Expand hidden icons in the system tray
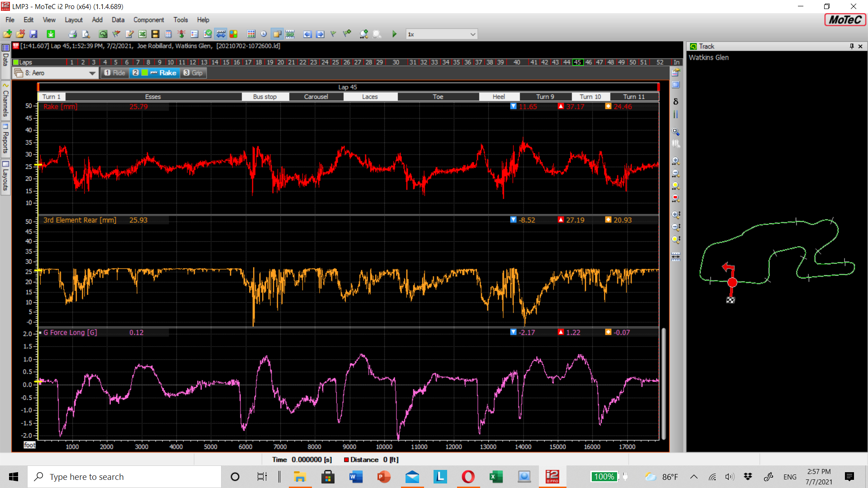 (693, 477)
